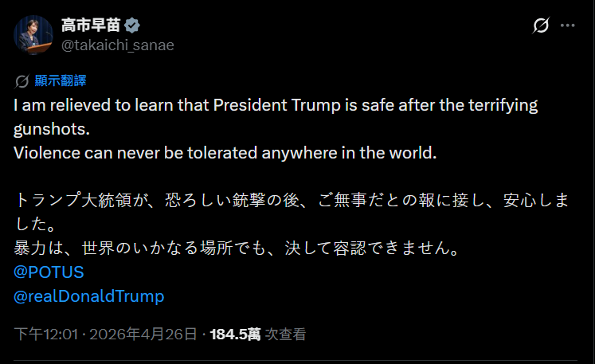This screenshot has width=595, height=364.
Task: Open the @takaichi_sanae handle link
Action: [116, 45]
